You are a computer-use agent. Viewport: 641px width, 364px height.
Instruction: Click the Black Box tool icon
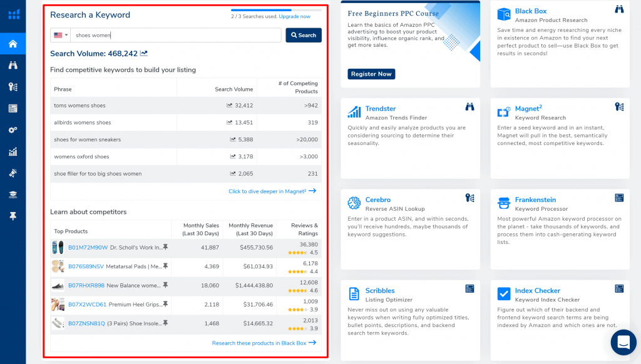(504, 14)
